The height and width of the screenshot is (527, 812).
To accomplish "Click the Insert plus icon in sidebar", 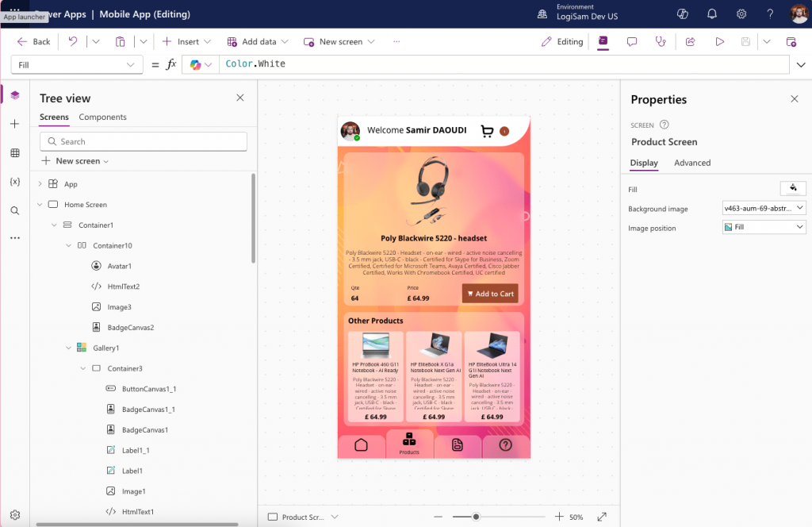I will [15, 124].
